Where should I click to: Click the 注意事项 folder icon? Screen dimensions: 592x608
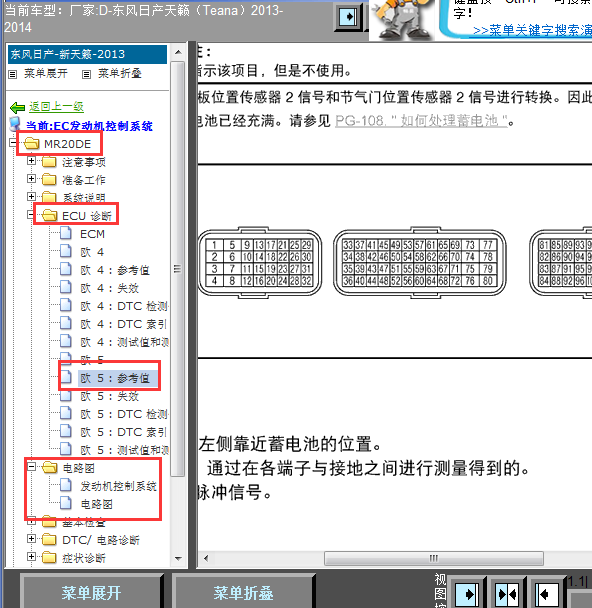click(x=49, y=161)
